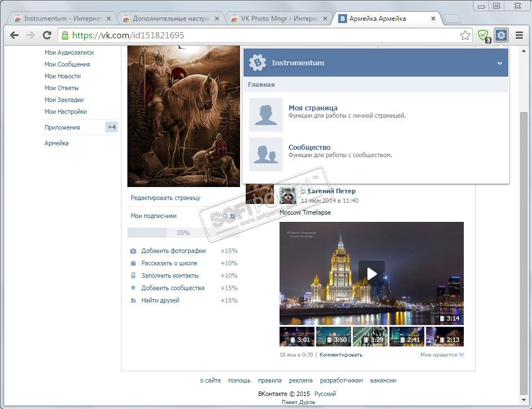Viewport: 532px width, 409px height.
Task: Open the Instrumentum extension toolbar icon
Action: 501,35
